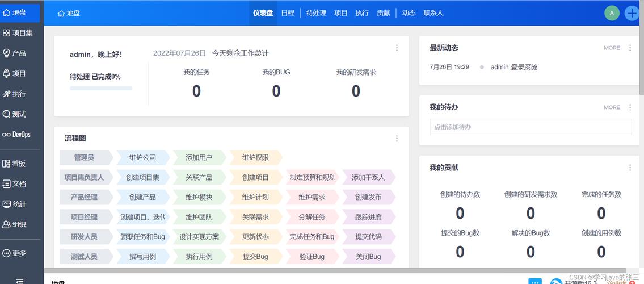Image resolution: width=644 pixels, height=284 pixels.
Task: Click the 地盘 home breadcrumb in the top bar
Action: click(69, 13)
